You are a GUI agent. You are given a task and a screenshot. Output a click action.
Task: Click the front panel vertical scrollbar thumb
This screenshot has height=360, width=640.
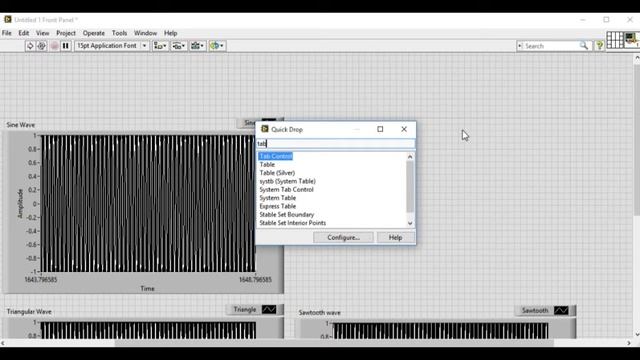(x=637, y=139)
